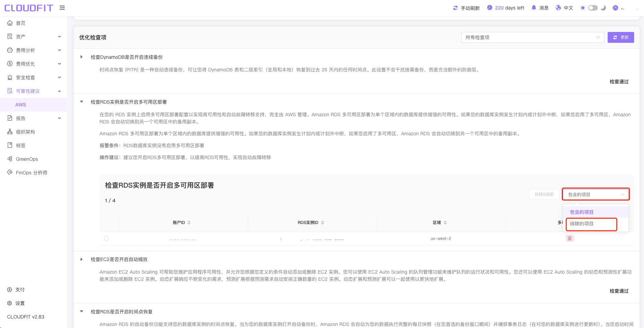Click the 标签 tag sidebar icon
644x328 pixels.
click(10, 145)
